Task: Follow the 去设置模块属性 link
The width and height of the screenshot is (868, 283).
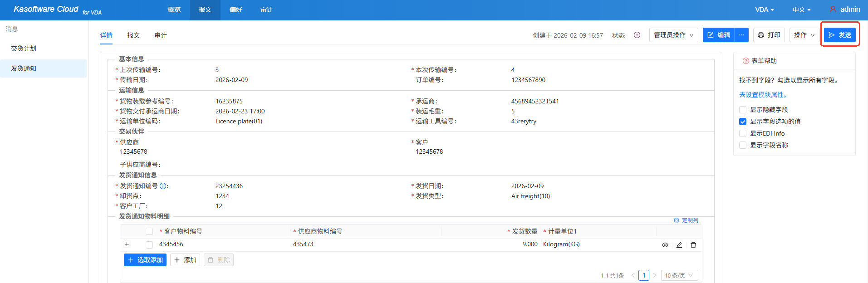Action: 764,95
